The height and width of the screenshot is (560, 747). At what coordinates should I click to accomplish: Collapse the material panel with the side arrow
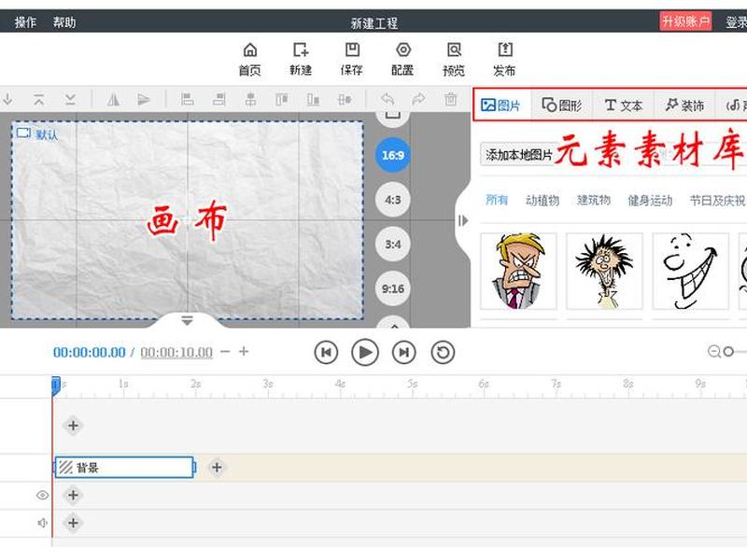coord(462,220)
